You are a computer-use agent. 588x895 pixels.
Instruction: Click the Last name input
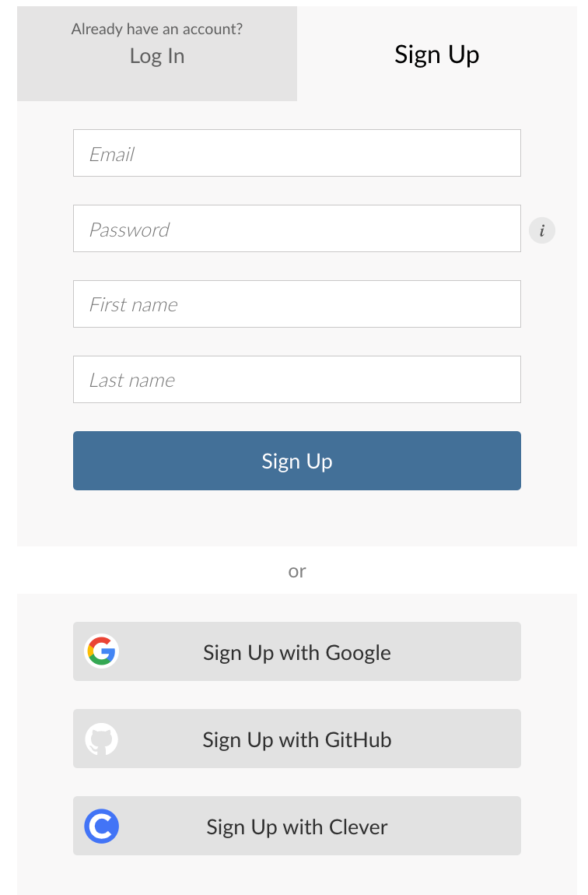[x=296, y=379]
